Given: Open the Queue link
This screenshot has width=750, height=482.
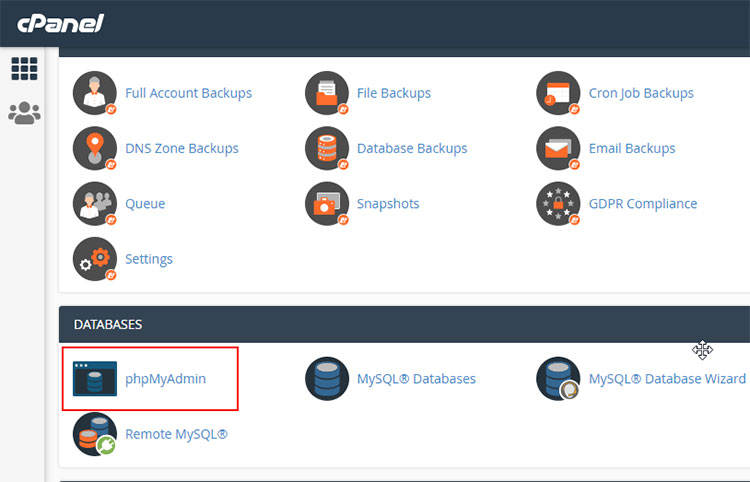Looking at the screenshot, I should click(145, 204).
